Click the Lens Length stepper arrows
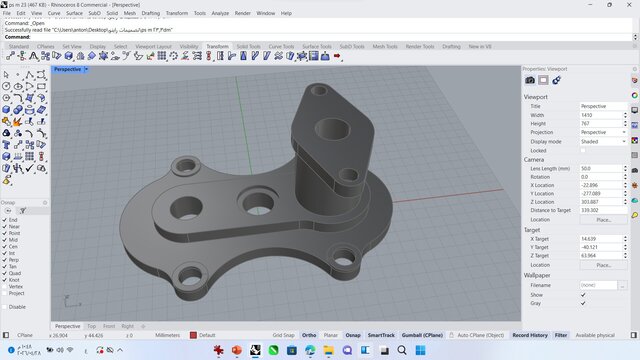The height and width of the screenshot is (360, 640). 625,169
